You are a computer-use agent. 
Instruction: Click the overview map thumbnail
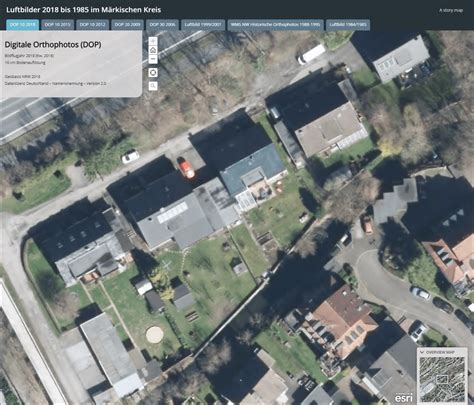(x=442, y=379)
